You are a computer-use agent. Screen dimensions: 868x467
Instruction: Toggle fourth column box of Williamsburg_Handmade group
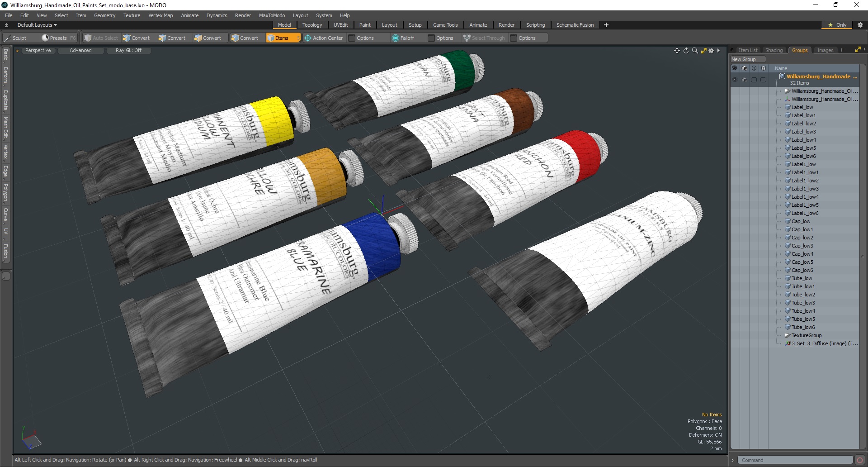coord(764,80)
